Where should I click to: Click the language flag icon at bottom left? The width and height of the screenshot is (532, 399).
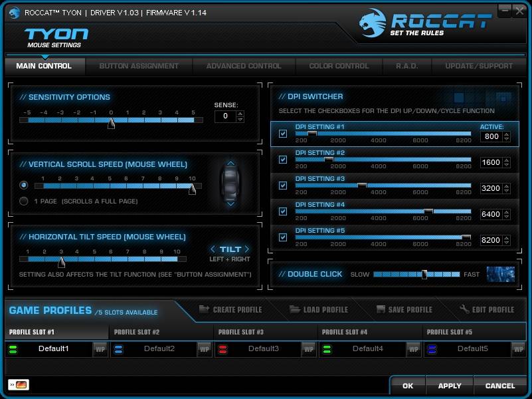click(x=19, y=385)
